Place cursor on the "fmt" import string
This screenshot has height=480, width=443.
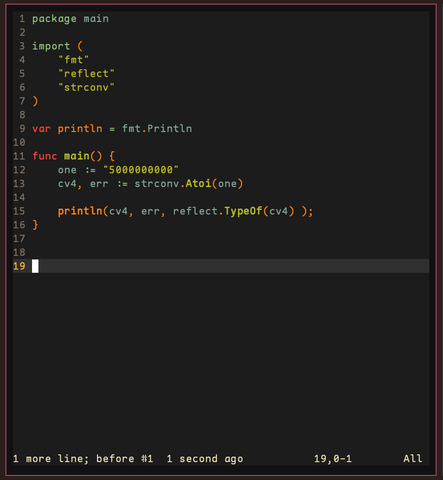(x=73, y=60)
